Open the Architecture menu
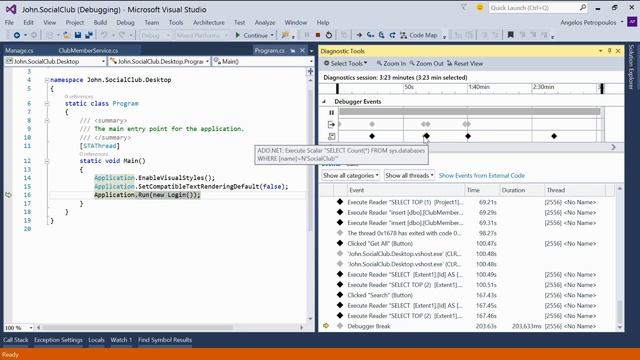This screenshot has width=640, height=360. coord(209,22)
